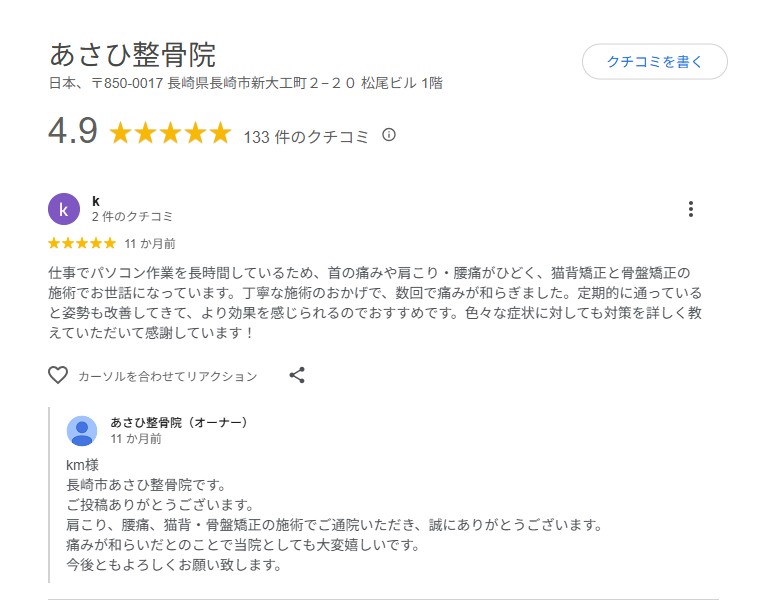Viewport: 771px width, 607px height.
Task: Click the あさひ整骨院 page title
Action: pos(132,54)
